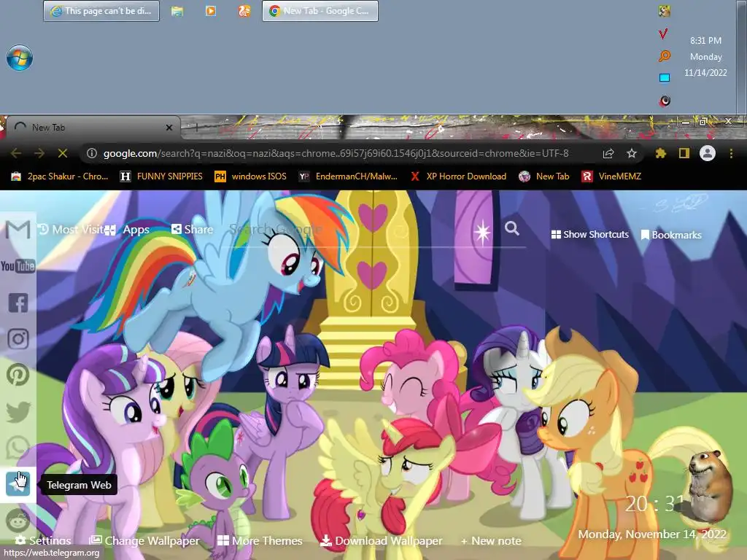Open Instagram sidebar shortcut
The height and width of the screenshot is (560, 747).
click(18, 339)
